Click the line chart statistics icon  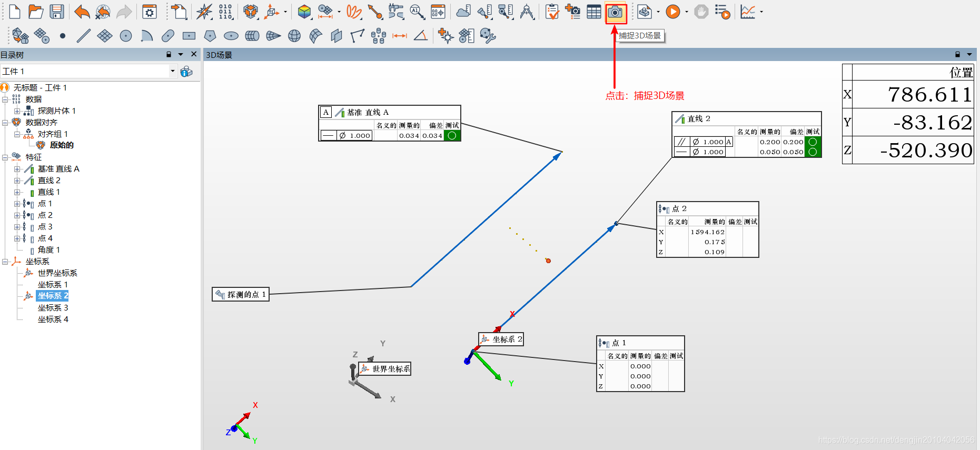pos(747,12)
